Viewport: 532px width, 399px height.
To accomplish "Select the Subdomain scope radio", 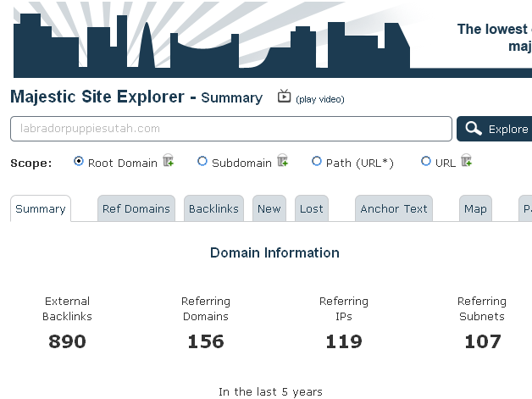I will pyautogui.click(x=202, y=161).
